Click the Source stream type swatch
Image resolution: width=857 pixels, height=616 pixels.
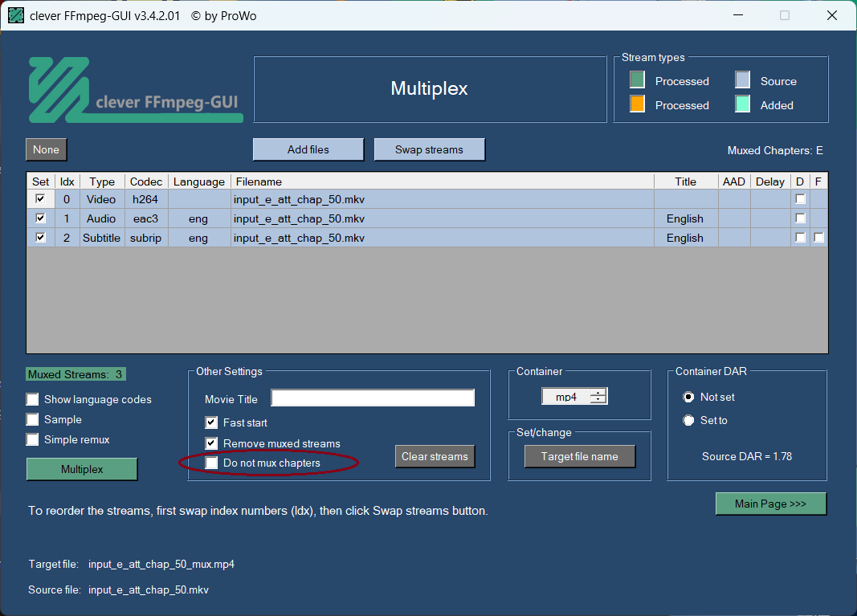[x=743, y=80]
